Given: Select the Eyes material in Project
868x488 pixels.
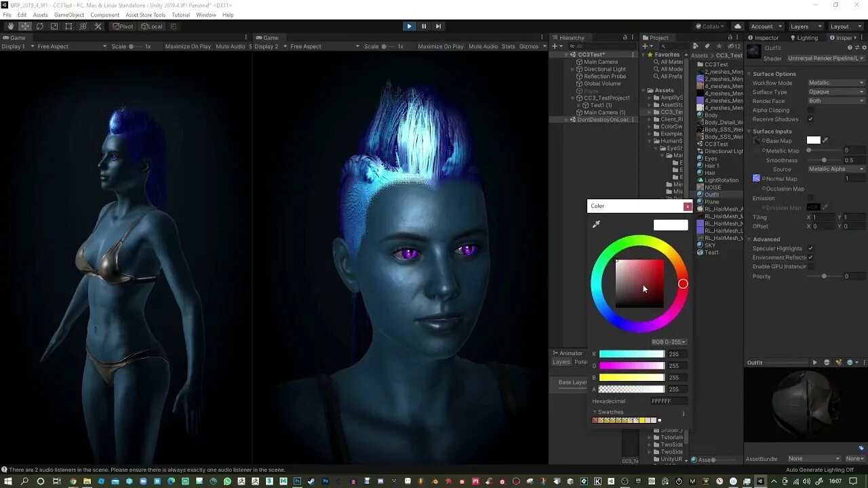Looking at the screenshot, I should [710, 159].
